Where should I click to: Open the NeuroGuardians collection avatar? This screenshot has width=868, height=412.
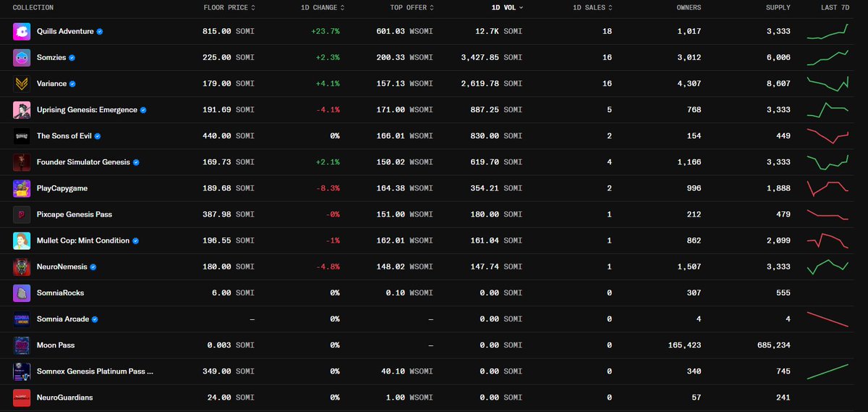click(22, 398)
